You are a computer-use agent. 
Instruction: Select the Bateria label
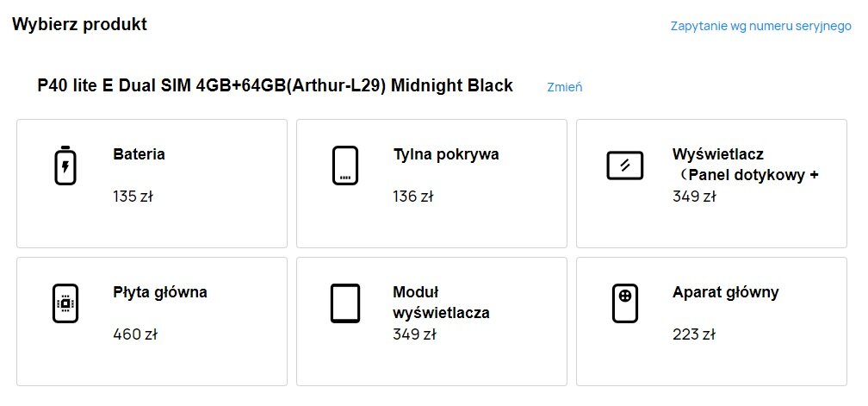(139, 155)
